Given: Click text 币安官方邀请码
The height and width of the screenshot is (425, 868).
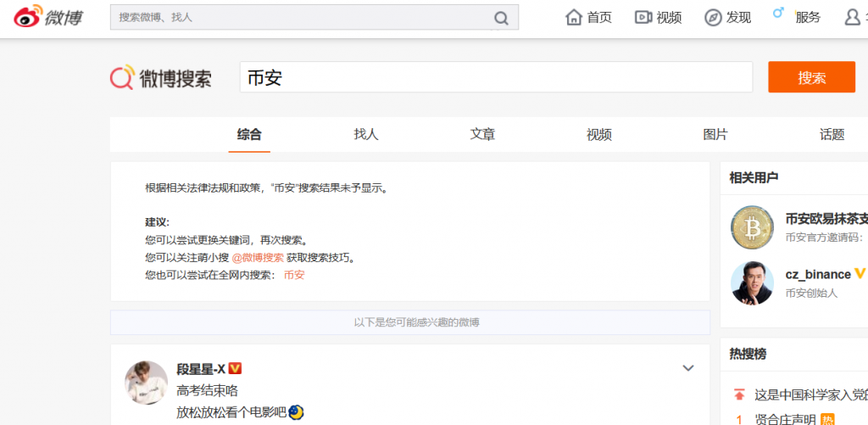Looking at the screenshot, I should [824, 238].
